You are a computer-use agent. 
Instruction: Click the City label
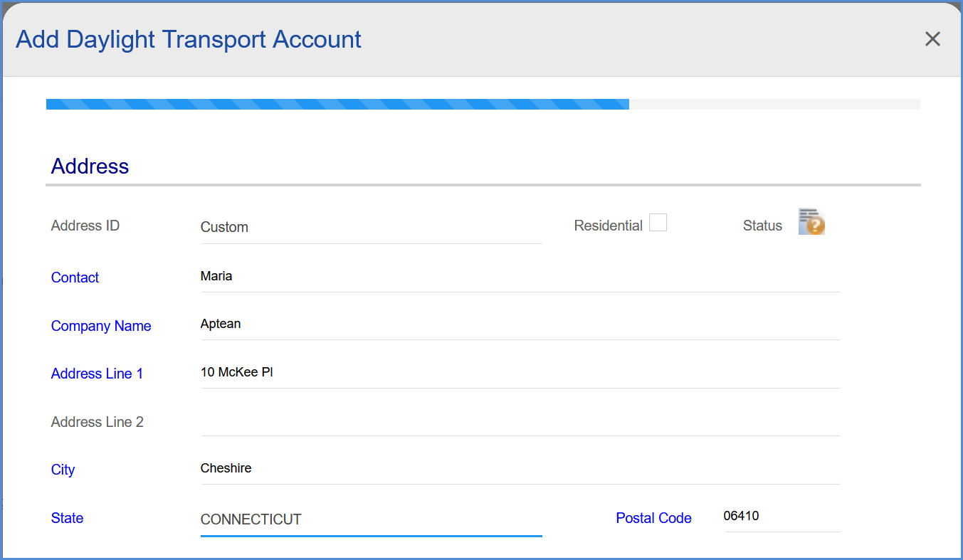click(63, 470)
